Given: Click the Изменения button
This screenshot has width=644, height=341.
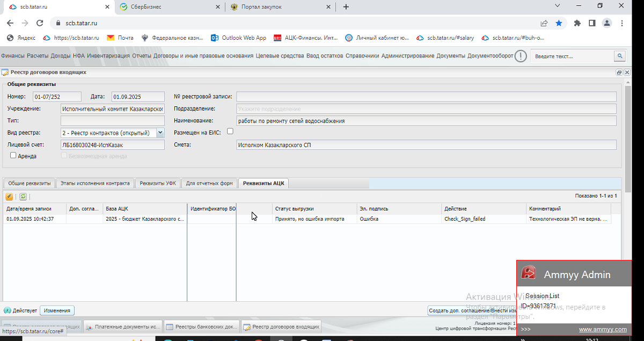Looking at the screenshot, I should click(x=57, y=310).
